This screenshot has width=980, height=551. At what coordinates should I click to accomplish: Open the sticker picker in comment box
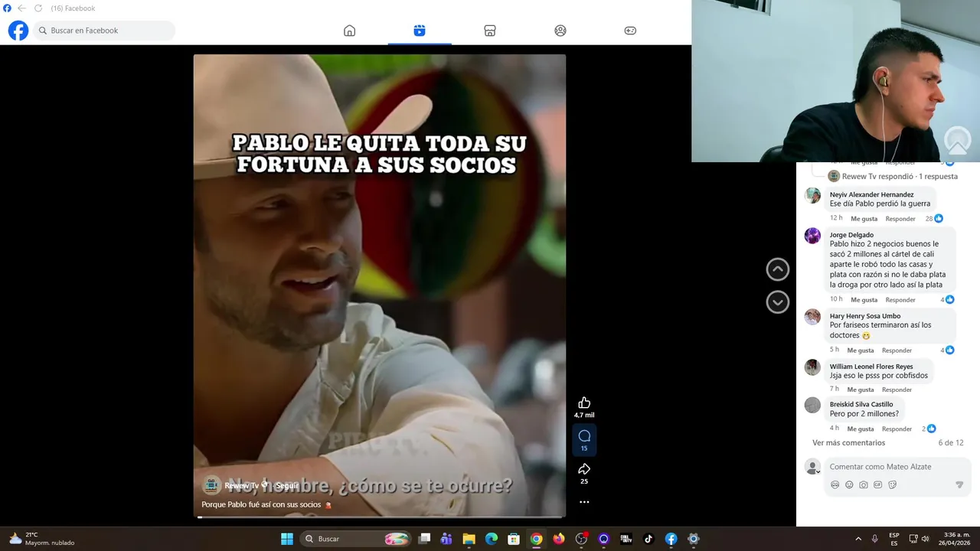pos(893,484)
